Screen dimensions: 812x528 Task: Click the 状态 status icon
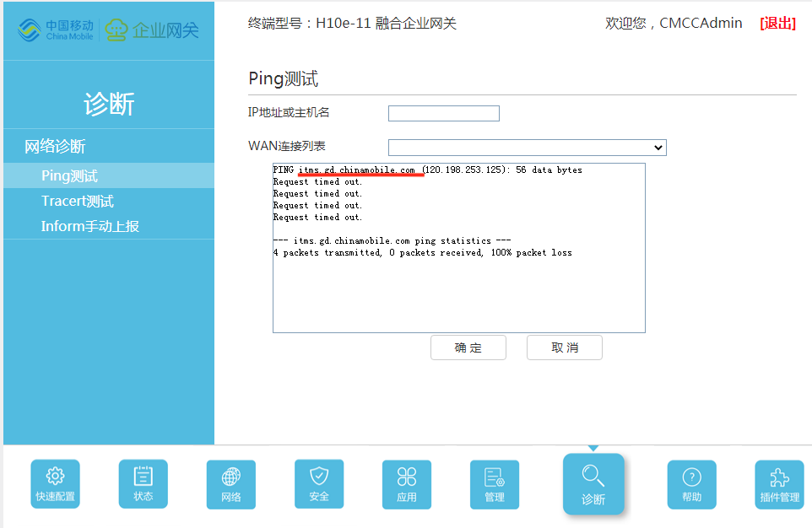click(143, 483)
